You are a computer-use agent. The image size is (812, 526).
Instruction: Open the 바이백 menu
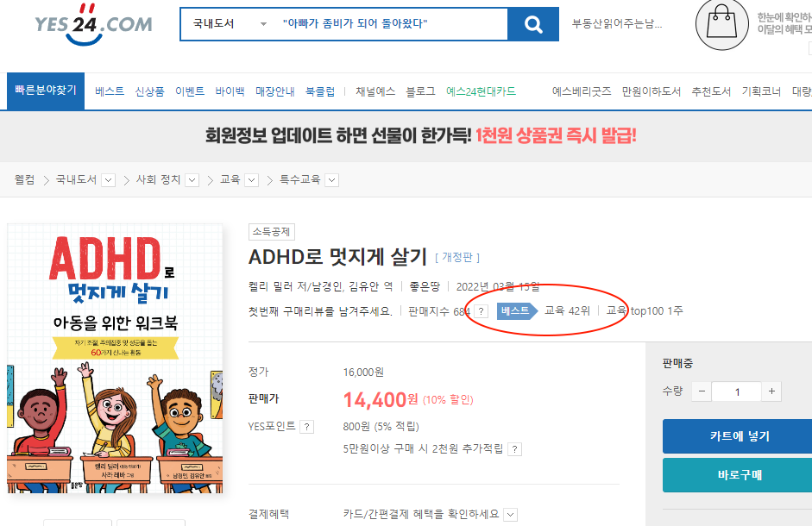(x=230, y=91)
